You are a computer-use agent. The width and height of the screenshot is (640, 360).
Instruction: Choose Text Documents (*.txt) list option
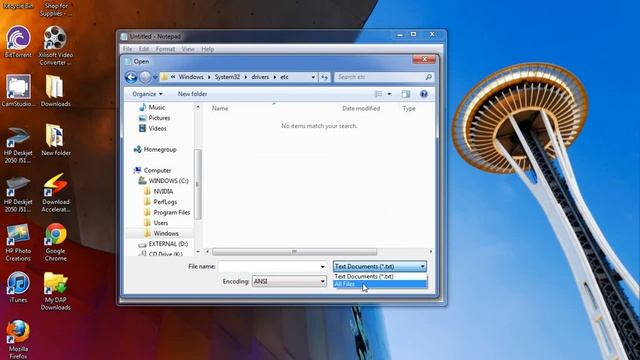pyautogui.click(x=380, y=276)
